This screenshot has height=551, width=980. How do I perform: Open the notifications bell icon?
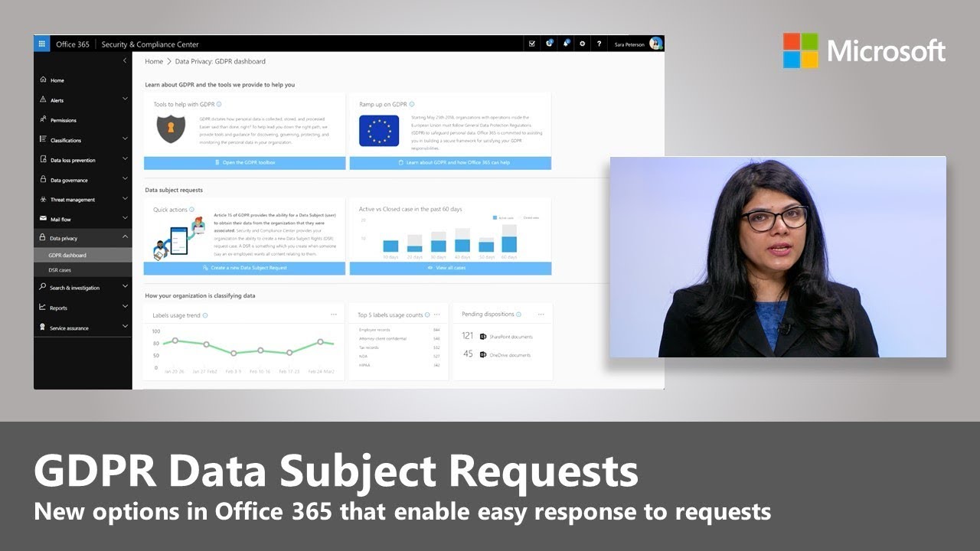[x=566, y=44]
